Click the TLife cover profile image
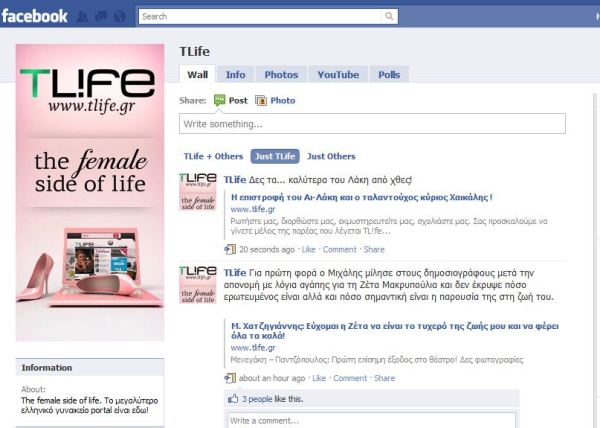 [90, 192]
